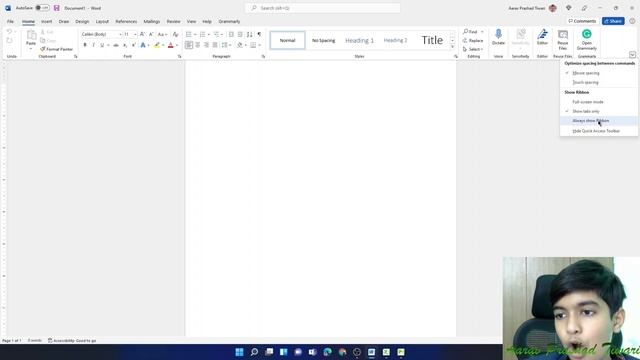Open Grammarly add-in
The image size is (640, 360).
point(587,40)
